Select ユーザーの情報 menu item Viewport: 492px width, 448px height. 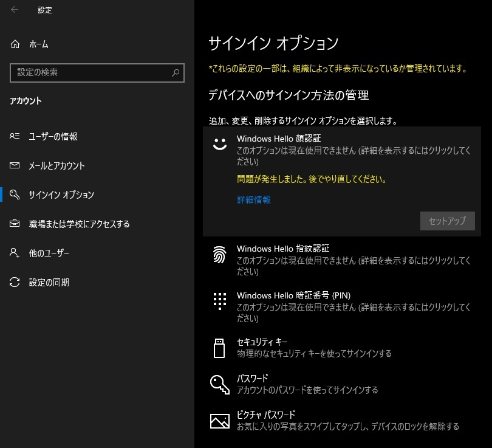point(97,136)
